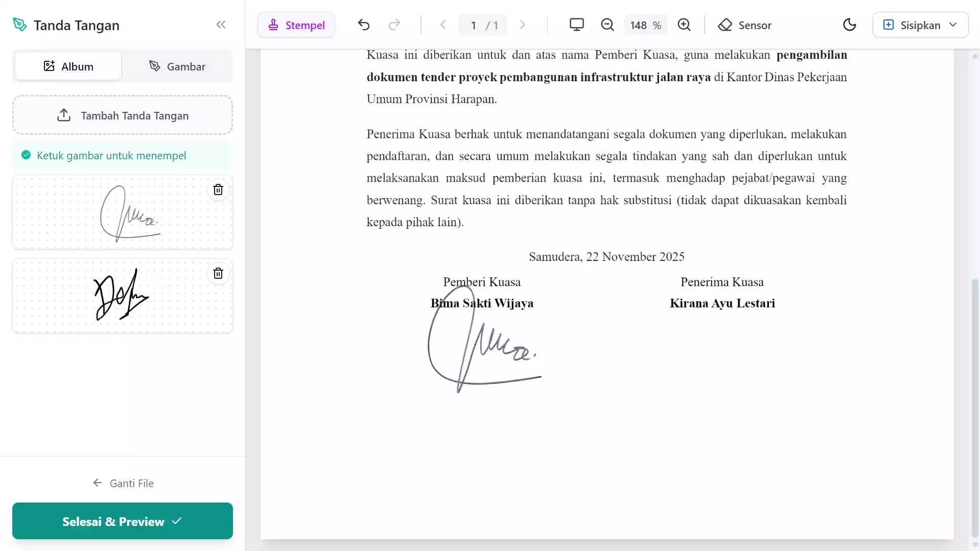Click the monitor fit-to-screen icon
This screenshot has width=980, height=551.
click(576, 25)
